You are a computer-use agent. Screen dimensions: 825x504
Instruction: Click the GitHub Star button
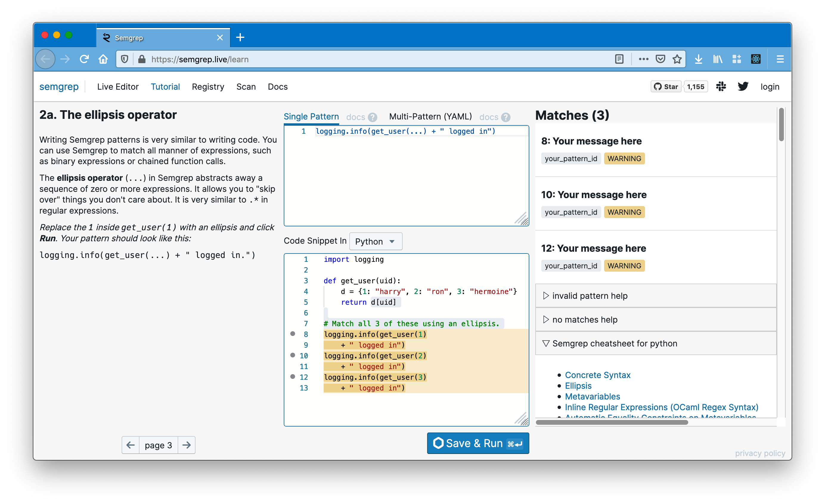click(666, 87)
